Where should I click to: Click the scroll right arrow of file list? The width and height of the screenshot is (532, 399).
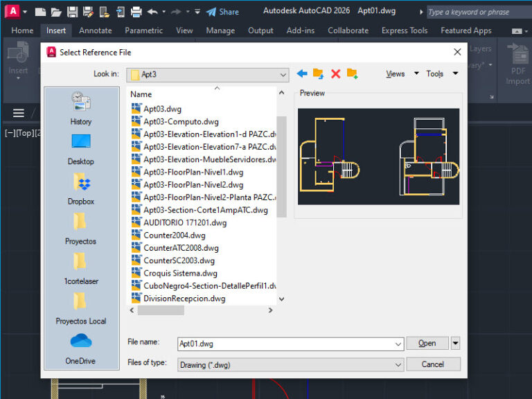click(270, 310)
